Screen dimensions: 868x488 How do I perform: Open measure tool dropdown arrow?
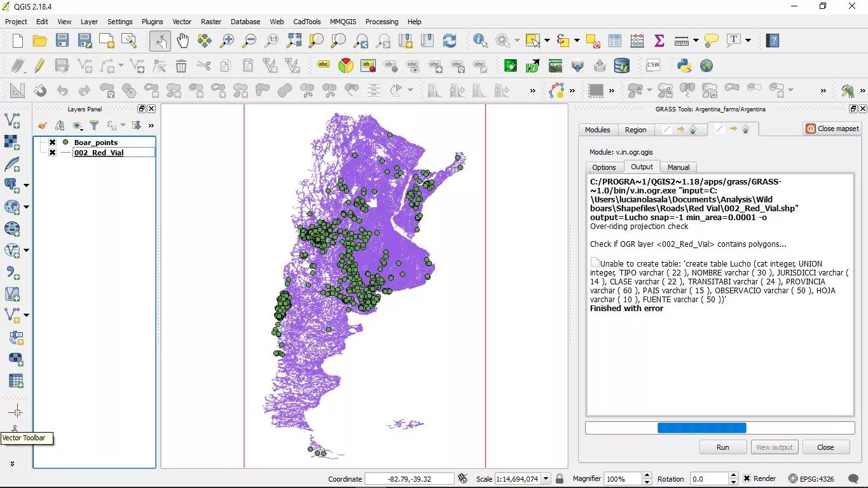[696, 41]
